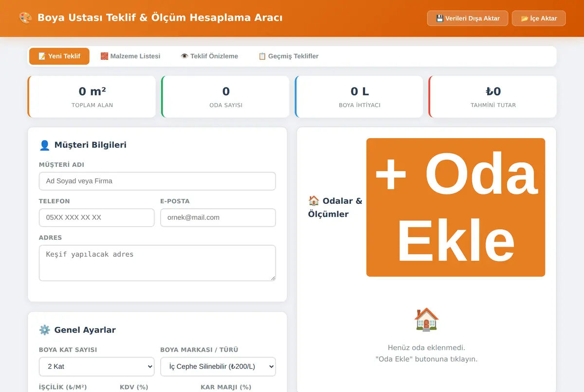Viewport: 584px width, 392px height.
Task: Click the Toplam Alan stat card
Action: [x=92, y=97]
